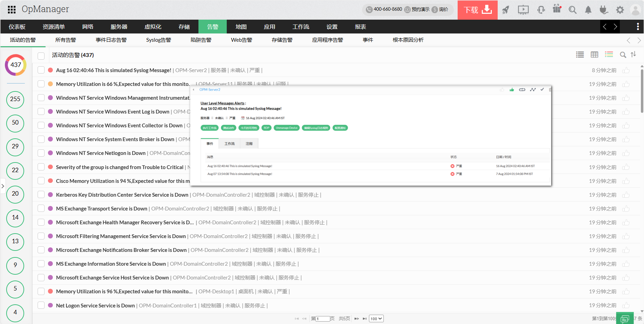
Task: Filter by the 255 count circle
Action: (15, 99)
